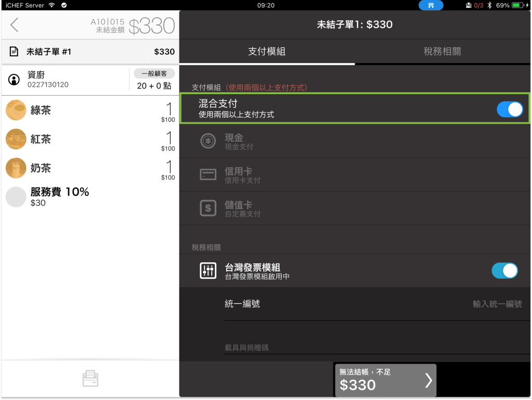This screenshot has width=532, height=400.
Task: Open the 未結子單 #1 row
Action: (90, 51)
